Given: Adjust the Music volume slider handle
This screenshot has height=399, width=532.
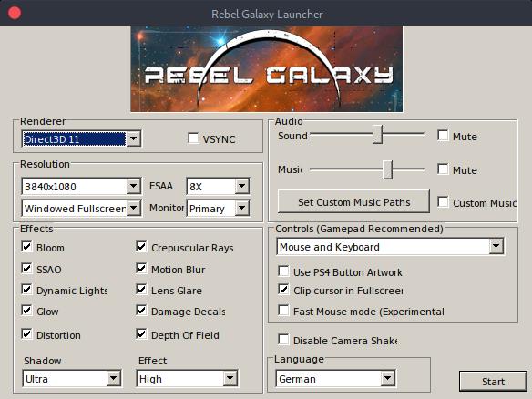Looking at the screenshot, I should 387,169.
